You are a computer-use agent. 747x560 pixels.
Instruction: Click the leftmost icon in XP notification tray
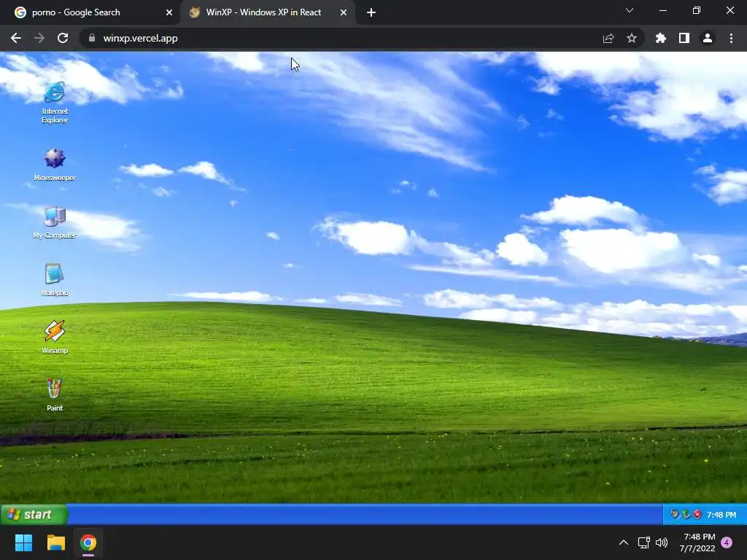[x=675, y=514]
